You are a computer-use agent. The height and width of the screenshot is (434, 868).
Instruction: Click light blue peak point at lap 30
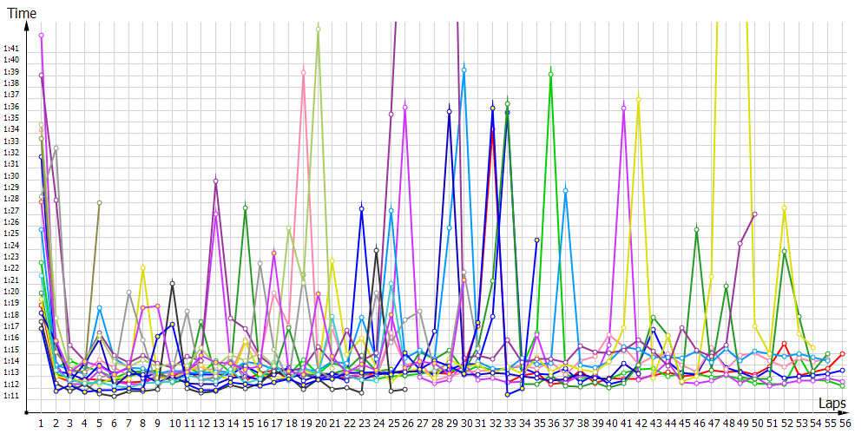pyautogui.click(x=464, y=69)
